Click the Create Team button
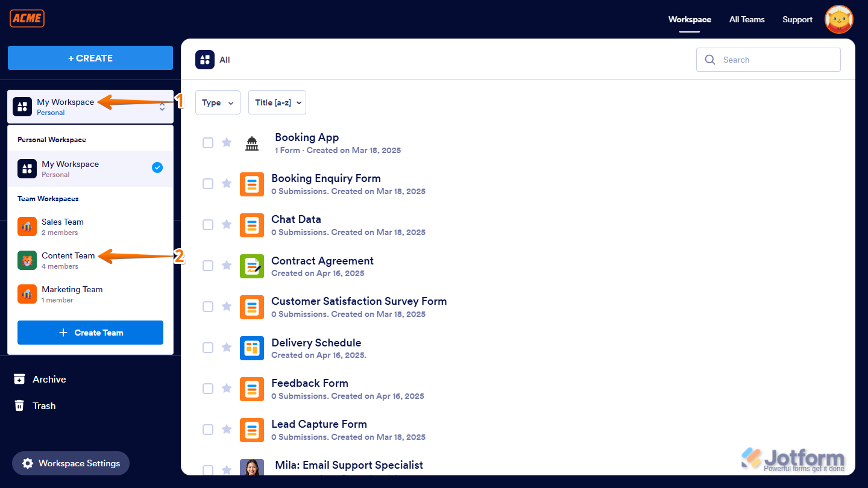Screen dimensions: 868x488 90,332
